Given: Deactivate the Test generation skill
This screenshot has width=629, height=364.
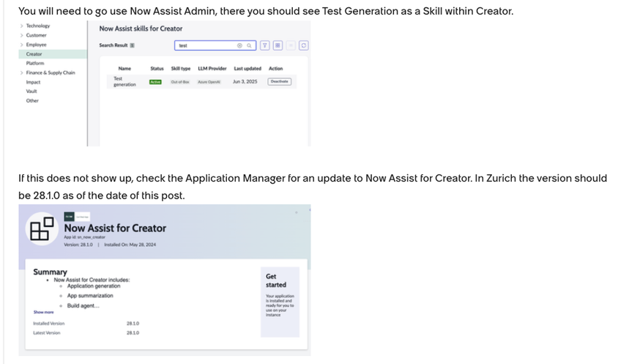Looking at the screenshot, I should (x=280, y=81).
